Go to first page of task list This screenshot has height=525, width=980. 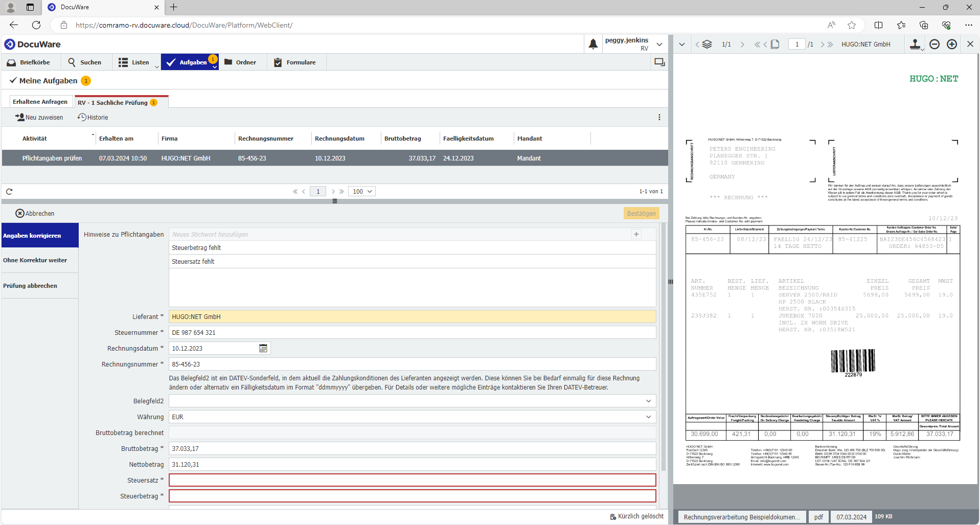(295, 192)
